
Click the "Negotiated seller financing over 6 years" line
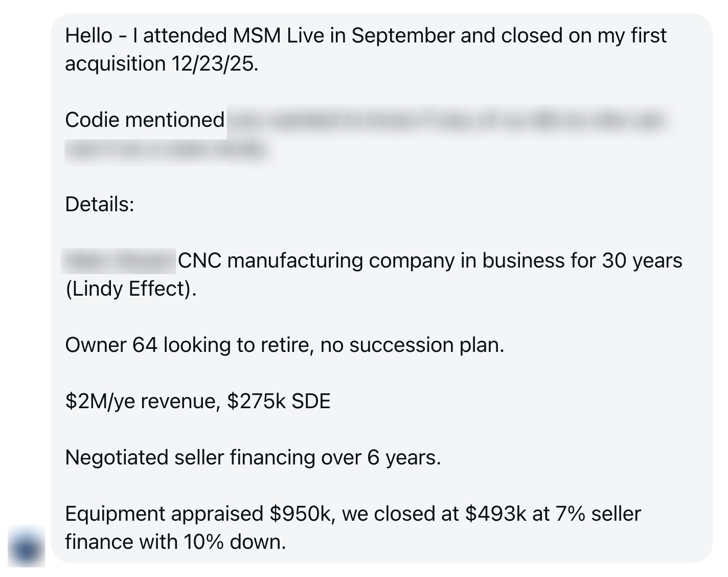253,458
